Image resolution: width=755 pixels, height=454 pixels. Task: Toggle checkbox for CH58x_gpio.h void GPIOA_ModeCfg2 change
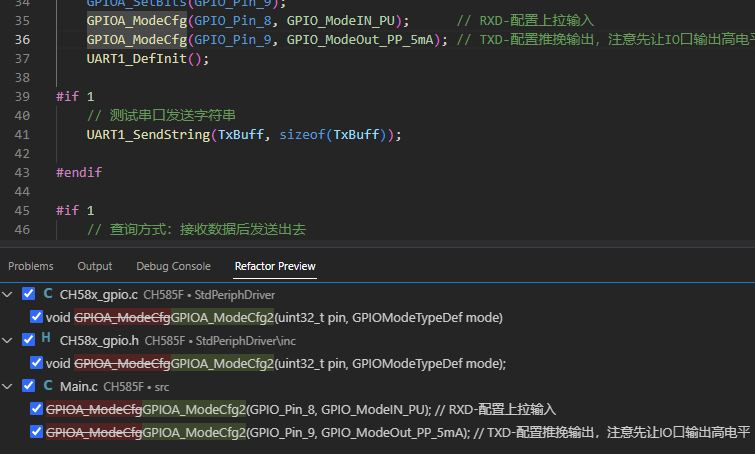pos(36,363)
